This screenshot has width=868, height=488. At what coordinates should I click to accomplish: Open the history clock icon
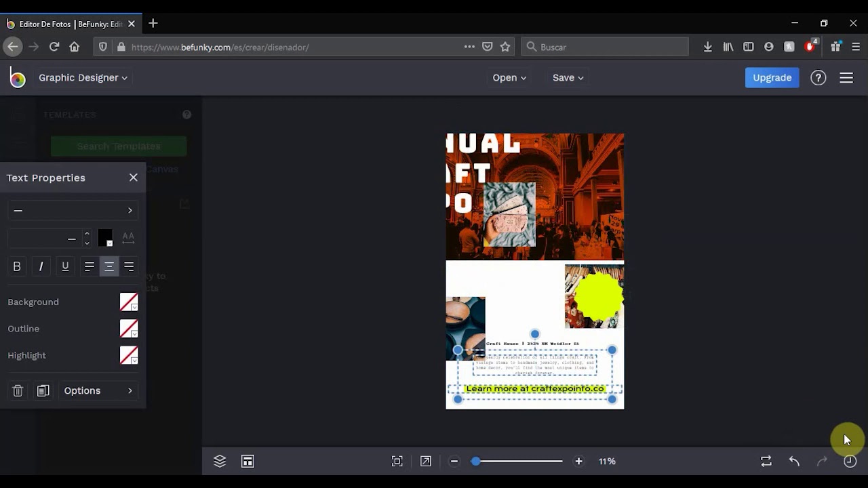[850, 461]
